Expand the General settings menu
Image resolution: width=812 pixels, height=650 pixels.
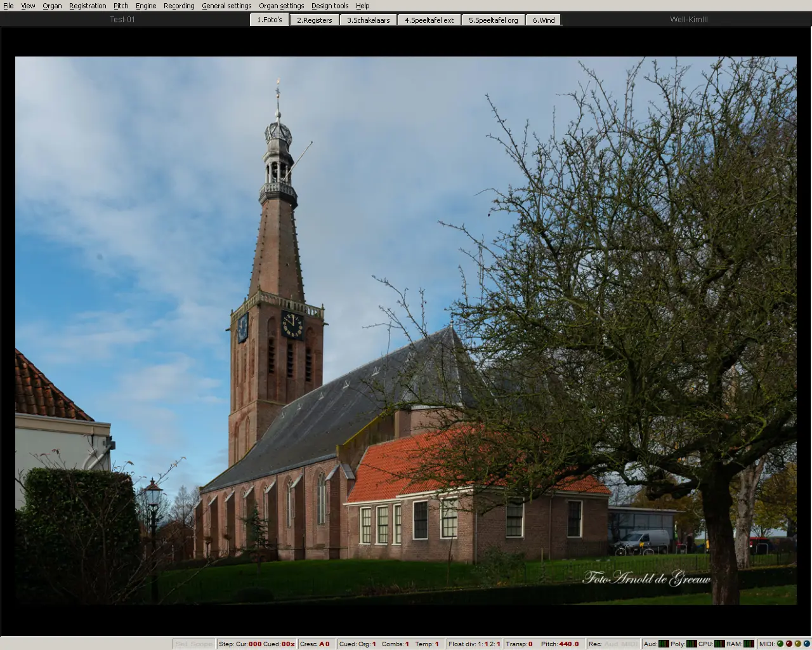226,6
